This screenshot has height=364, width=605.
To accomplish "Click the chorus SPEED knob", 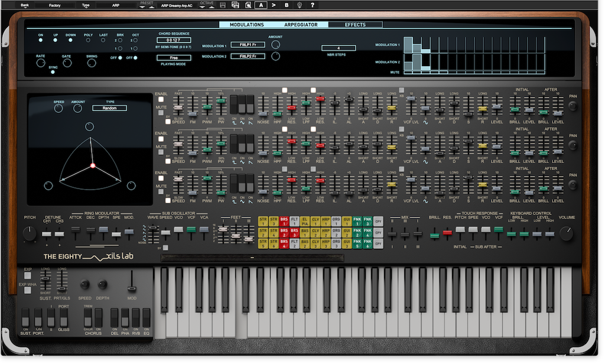I will [x=84, y=285].
